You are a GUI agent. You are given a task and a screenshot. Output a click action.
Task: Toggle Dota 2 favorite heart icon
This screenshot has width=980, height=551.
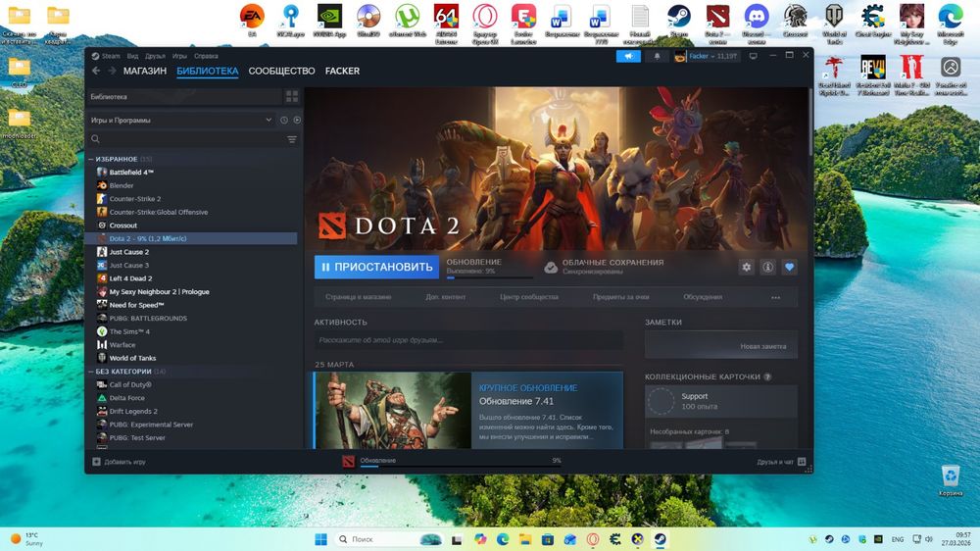(x=789, y=267)
